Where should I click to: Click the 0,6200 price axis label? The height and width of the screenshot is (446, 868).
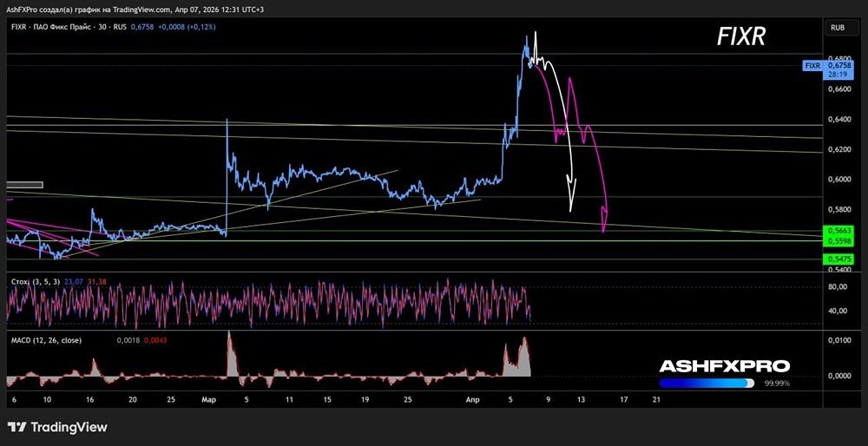pyautogui.click(x=839, y=149)
